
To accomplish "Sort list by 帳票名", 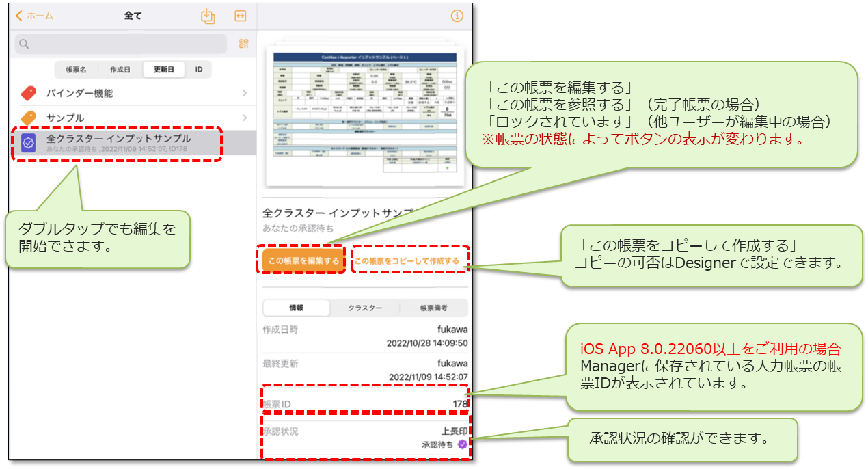I will [x=77, y=70].
